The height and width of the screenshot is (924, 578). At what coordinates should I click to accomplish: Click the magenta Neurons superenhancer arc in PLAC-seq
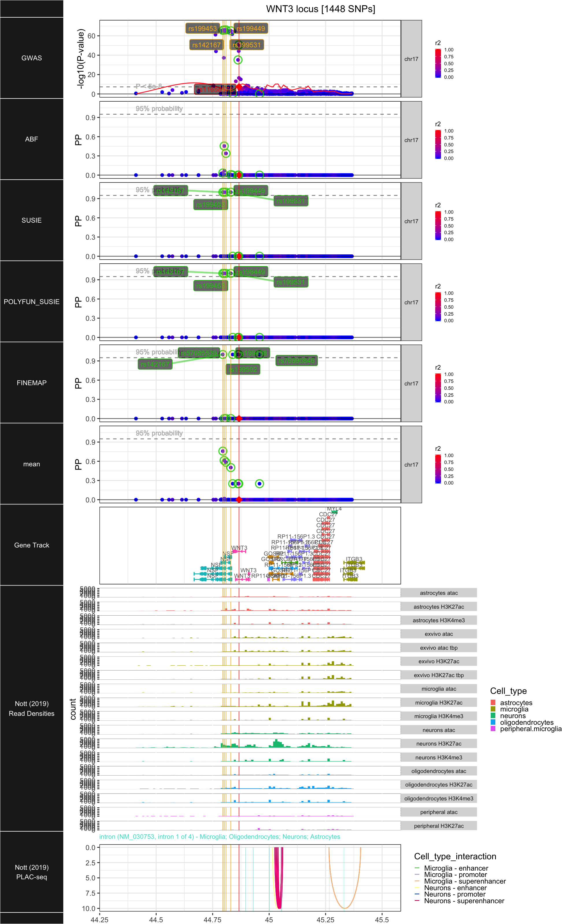279,905
